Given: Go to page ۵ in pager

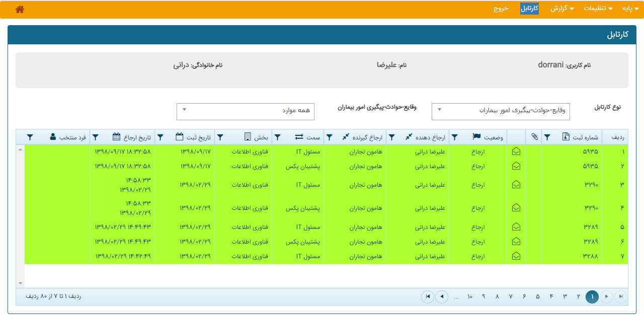Looking at the screenshot, I should 538,297.
